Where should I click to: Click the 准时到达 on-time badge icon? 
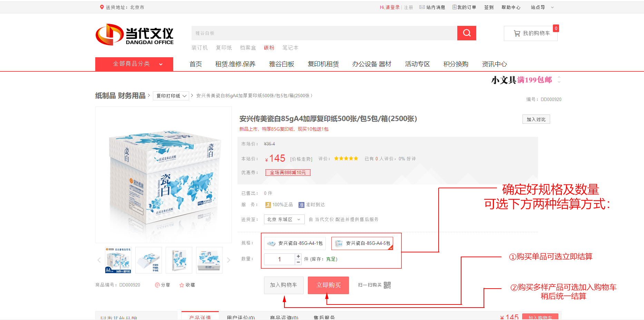(x=301, y=205)
